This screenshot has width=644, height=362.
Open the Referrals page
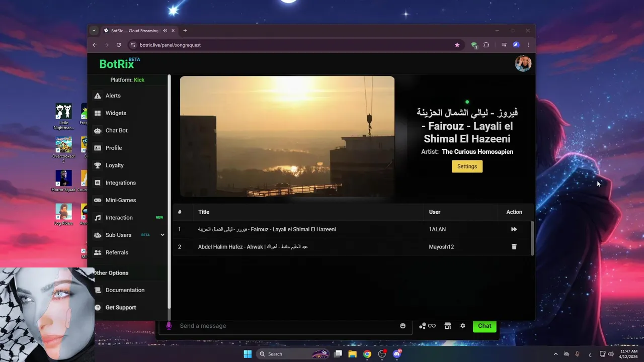128,252
